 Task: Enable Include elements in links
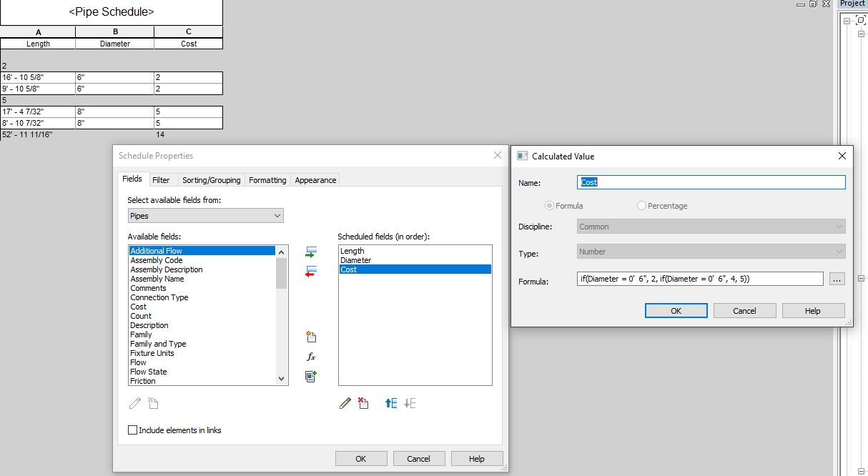point(132,430)
